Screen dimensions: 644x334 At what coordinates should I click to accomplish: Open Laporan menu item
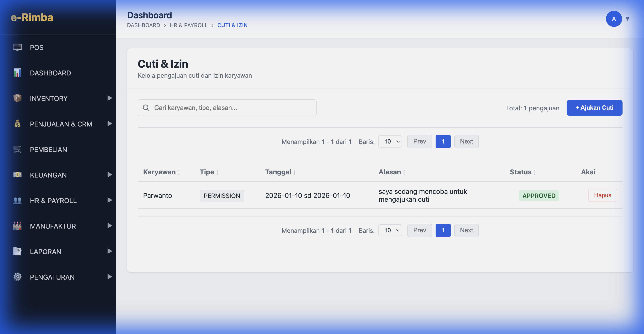(x=45, y=251)
